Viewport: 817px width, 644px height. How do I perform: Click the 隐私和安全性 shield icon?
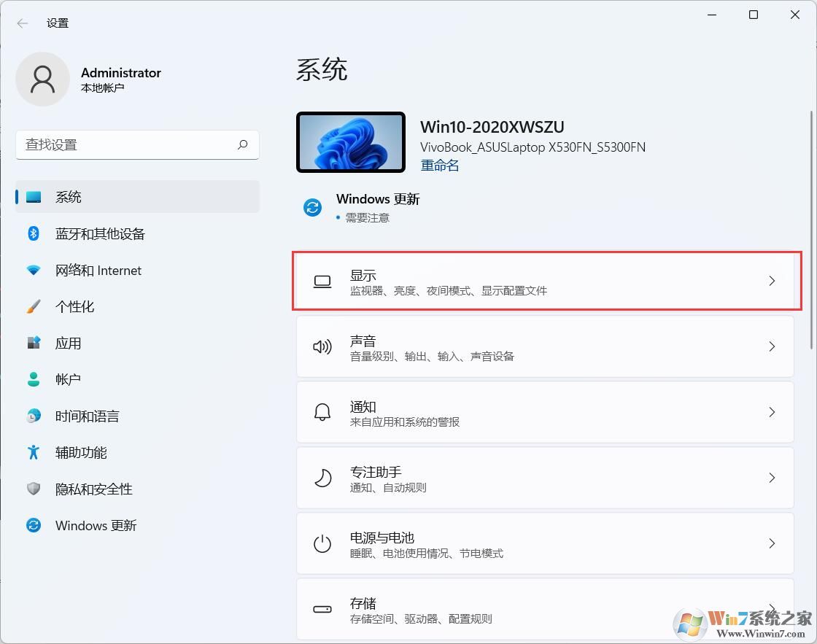34,489
